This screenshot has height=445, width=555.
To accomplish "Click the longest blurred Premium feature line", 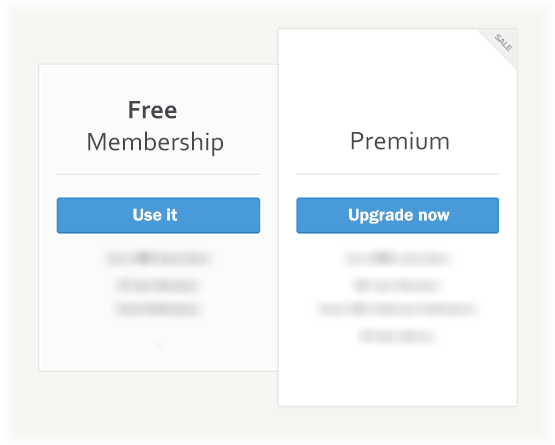I will 397,309.
